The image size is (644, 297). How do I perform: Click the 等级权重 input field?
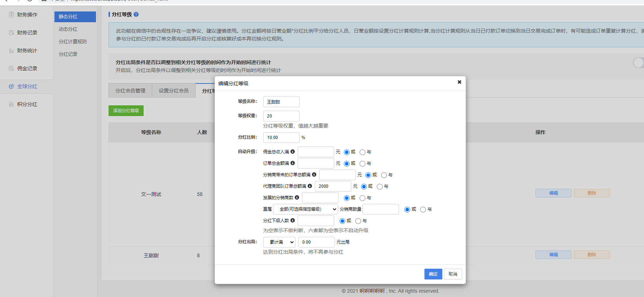coord(281,116)
